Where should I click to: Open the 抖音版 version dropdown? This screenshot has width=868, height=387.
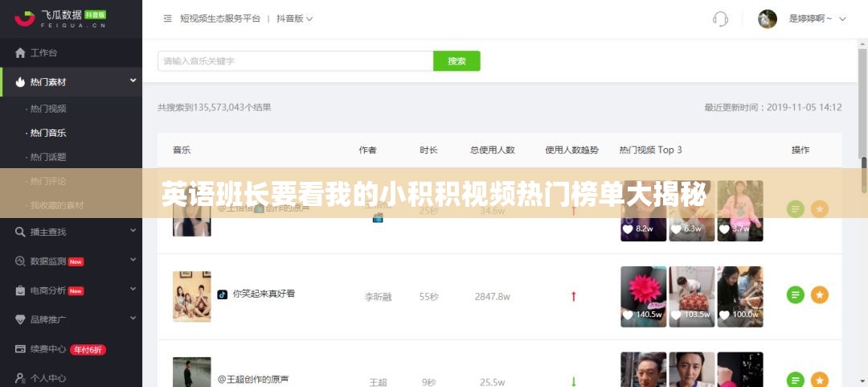[294, 19]
